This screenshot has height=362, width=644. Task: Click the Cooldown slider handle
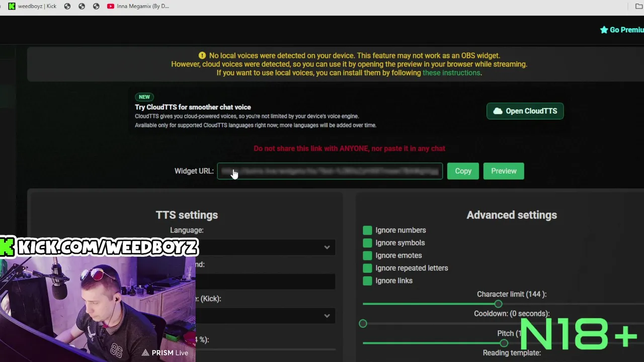coord(363,323)
